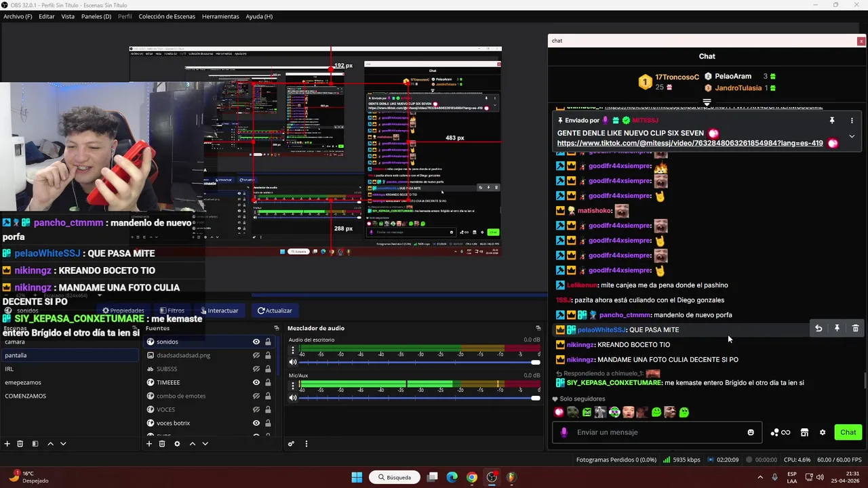Open channel points infinity icon

tap(781, 432)
